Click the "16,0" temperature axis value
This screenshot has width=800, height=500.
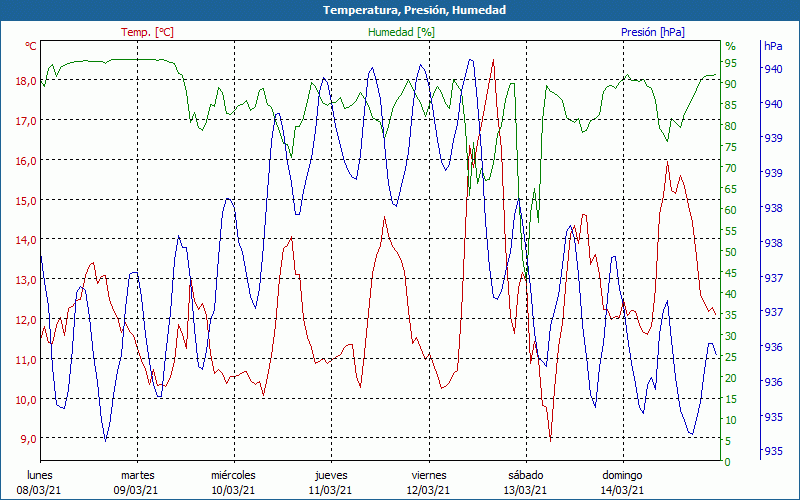click(28, 161)
